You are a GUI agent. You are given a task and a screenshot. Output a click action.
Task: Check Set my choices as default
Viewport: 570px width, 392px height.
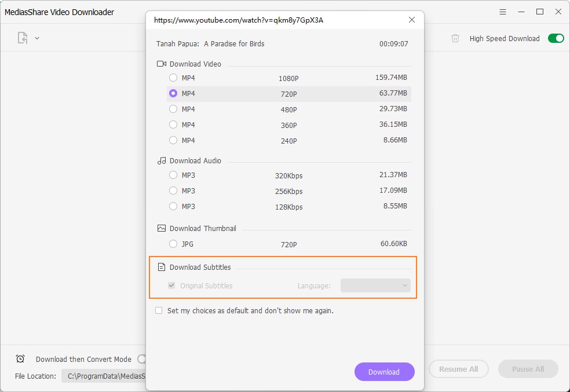pos(159,310)
